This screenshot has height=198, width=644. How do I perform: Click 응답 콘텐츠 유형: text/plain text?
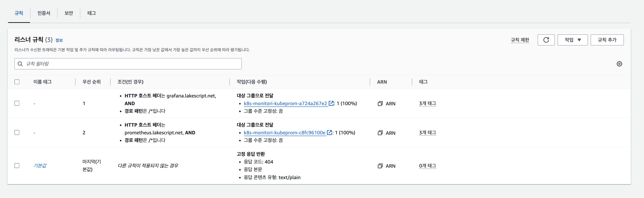click(x=272, y=177)
